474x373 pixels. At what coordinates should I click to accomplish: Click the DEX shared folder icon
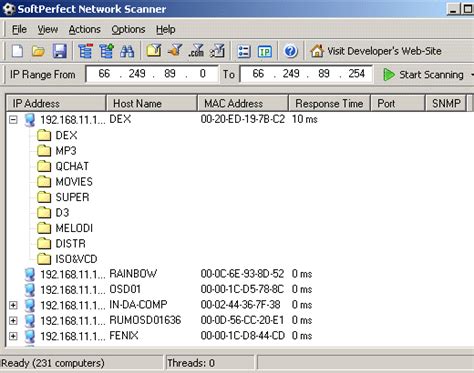point(44,135)
